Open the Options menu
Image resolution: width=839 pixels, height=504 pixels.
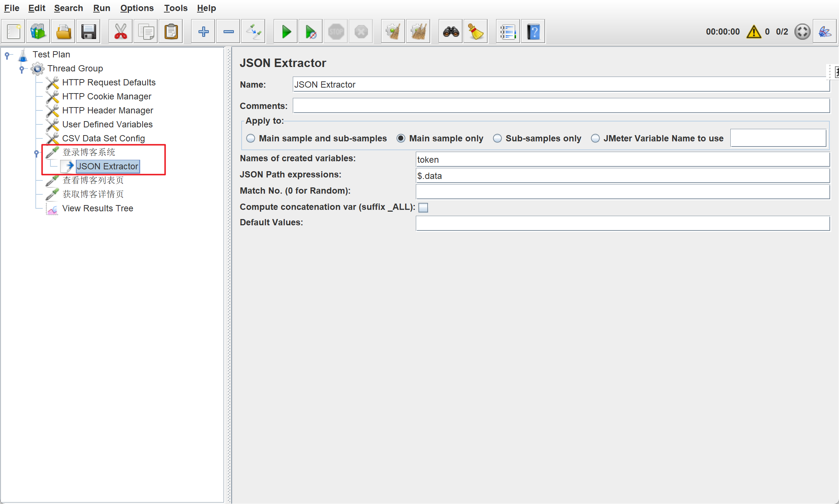(x=137, y=8)
